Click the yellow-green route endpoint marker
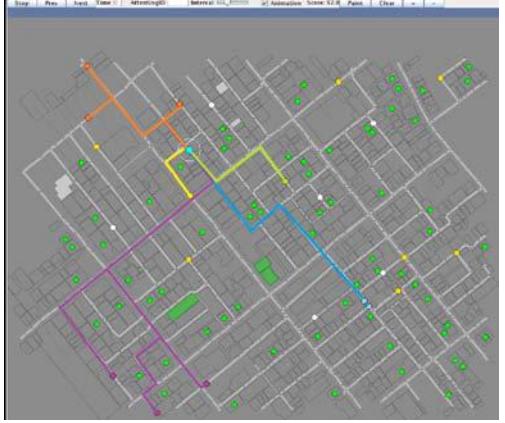Image resolution: width=505 pixels, height=423 pixels. point(285,182)
